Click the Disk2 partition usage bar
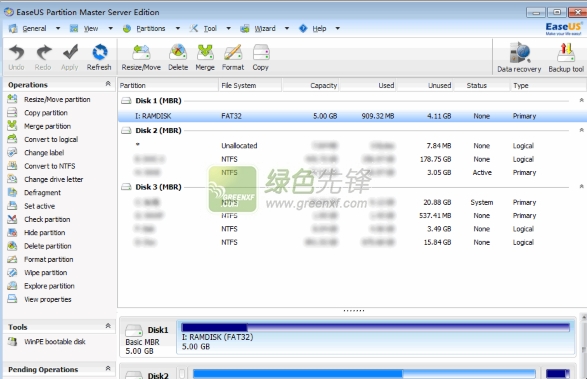 pyautogui.click(x=364, y=373)
